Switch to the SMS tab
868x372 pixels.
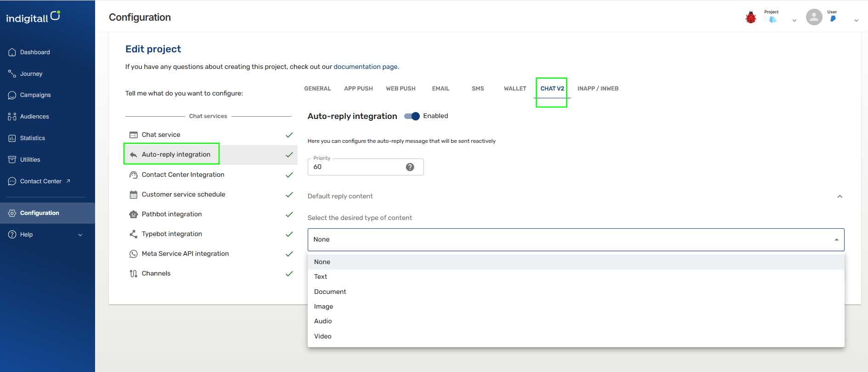coord(478,89)
